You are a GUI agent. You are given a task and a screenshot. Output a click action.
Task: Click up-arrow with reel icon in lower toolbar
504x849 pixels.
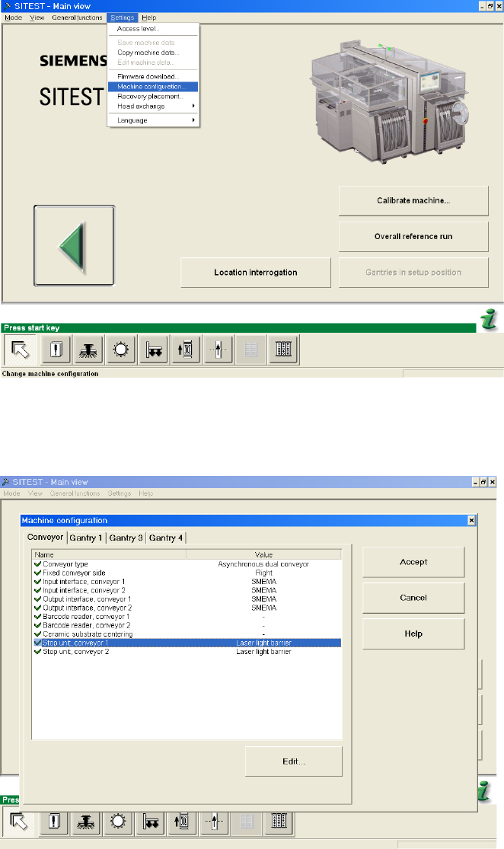[x=182, y=822]
